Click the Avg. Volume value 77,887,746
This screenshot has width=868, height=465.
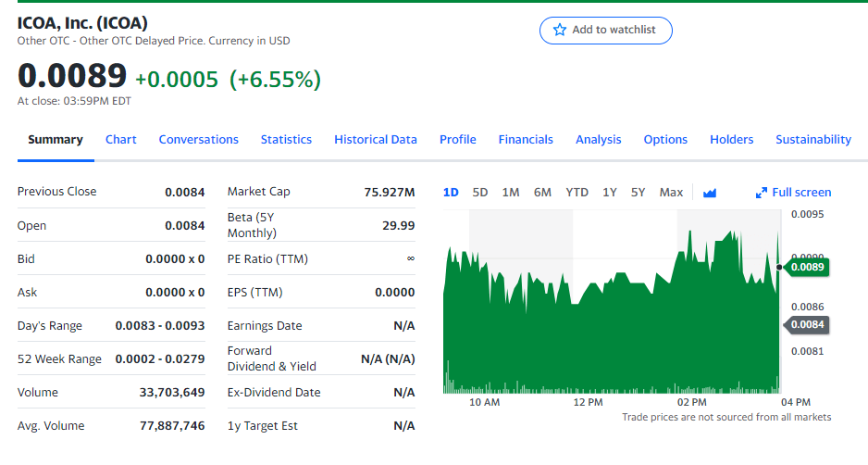172,426
